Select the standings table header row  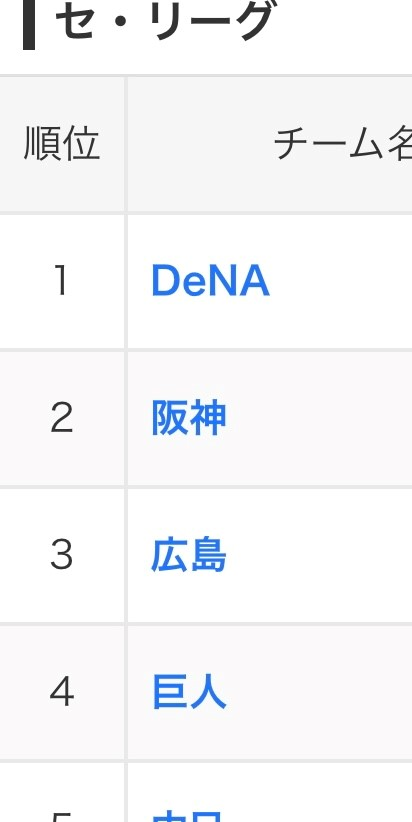(206, 145)
